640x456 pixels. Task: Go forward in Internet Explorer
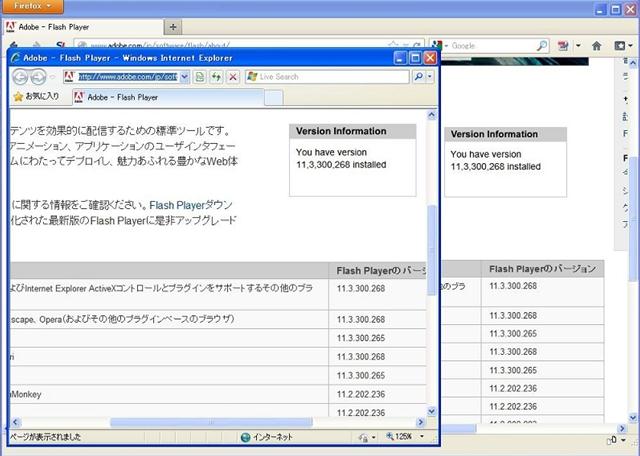tap(38, 77)
